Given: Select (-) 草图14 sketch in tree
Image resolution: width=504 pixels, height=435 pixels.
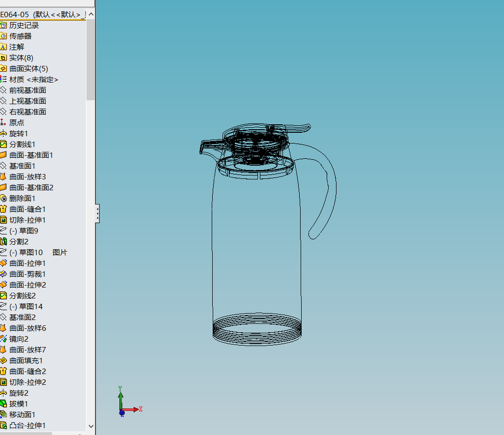Looking at the screenshot, I should (x=26, y=306).
